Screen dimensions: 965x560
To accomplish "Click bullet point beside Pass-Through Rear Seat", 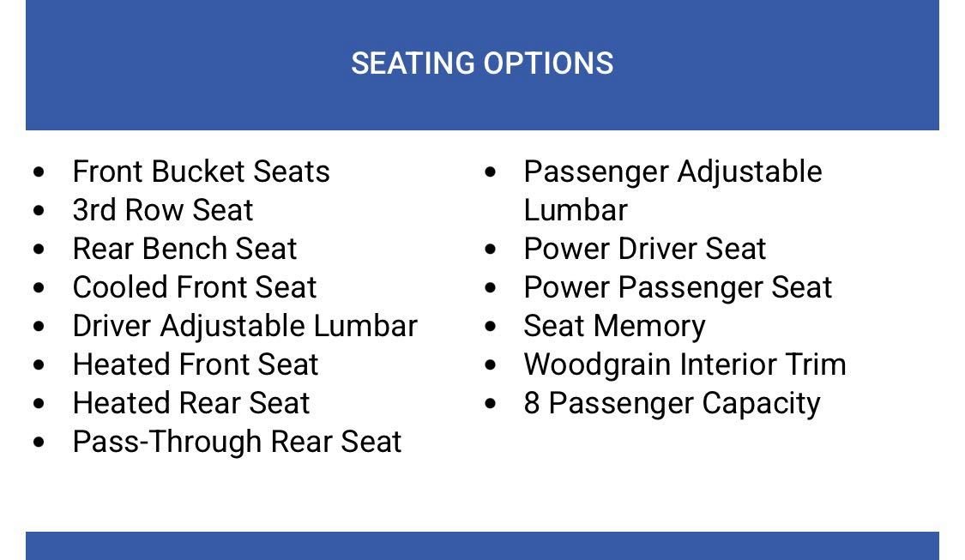I will (x=39, y=443).
